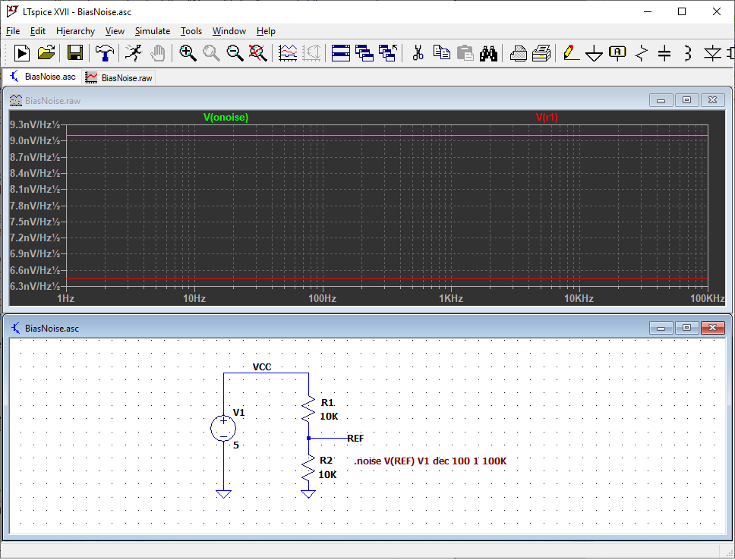735x560 pixels.
Task: Open Control Panel hammer icon
Action: (104, 53)
